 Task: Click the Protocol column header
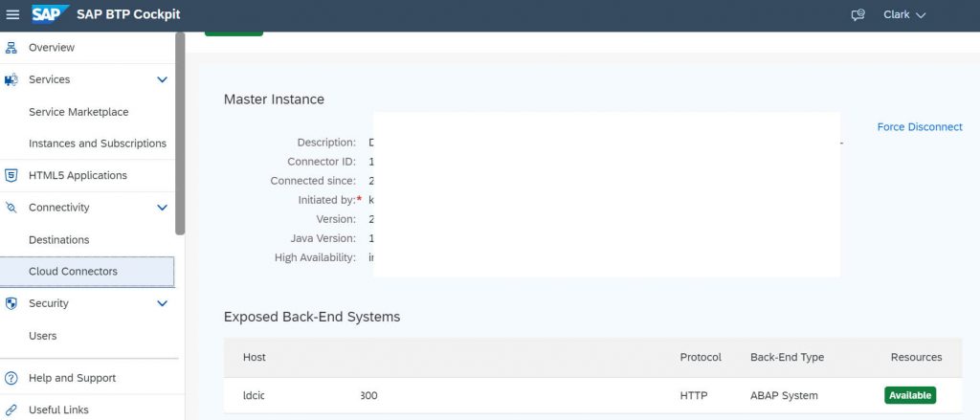701,358
